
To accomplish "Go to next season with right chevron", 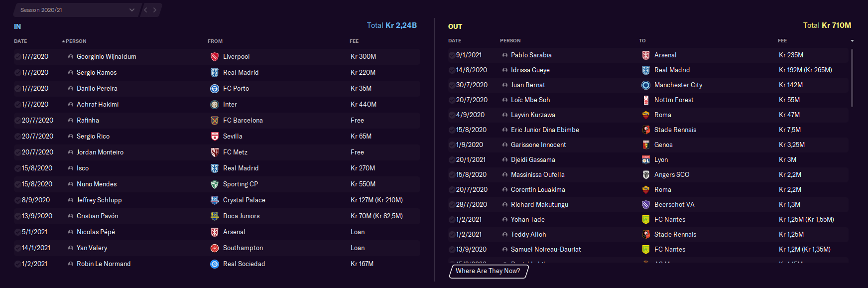I will tap(155, 10).
